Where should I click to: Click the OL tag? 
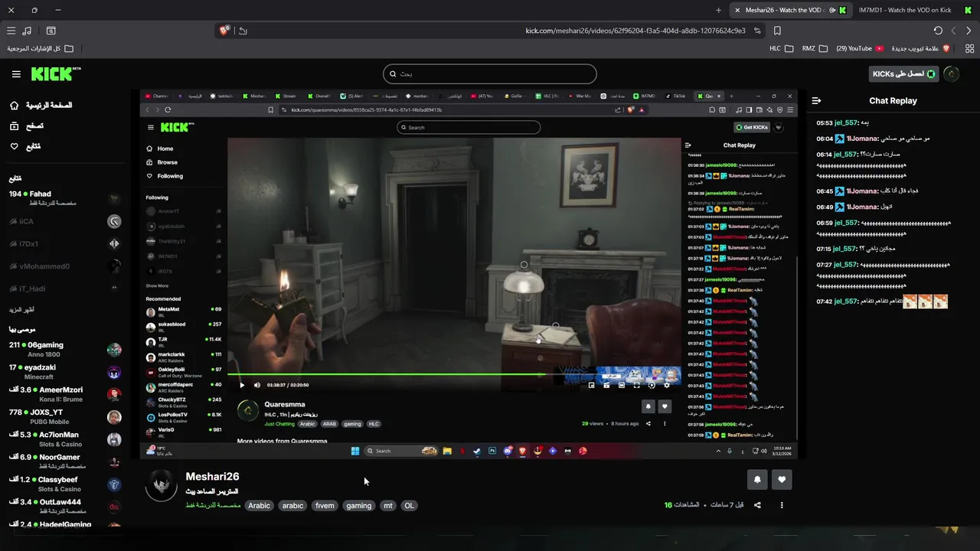pyautogui.click(x=409, y=505)
